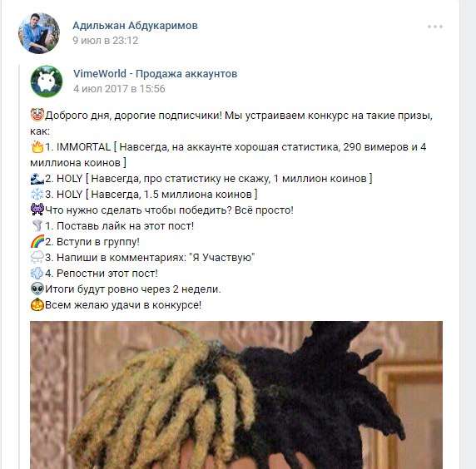The width and height of the screenshot is (476, 469).
Task: Click the tornado emoji before Поставь лайк
Action: [37, 225]
